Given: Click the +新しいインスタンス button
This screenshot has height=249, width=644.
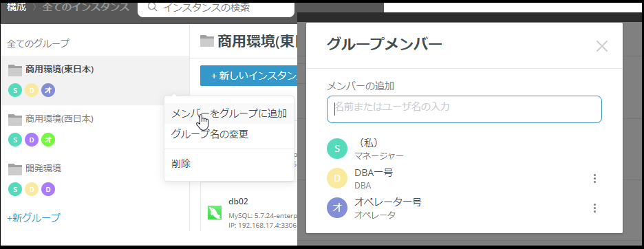Looking at the screenshot, I should click(x=249, y=76).
